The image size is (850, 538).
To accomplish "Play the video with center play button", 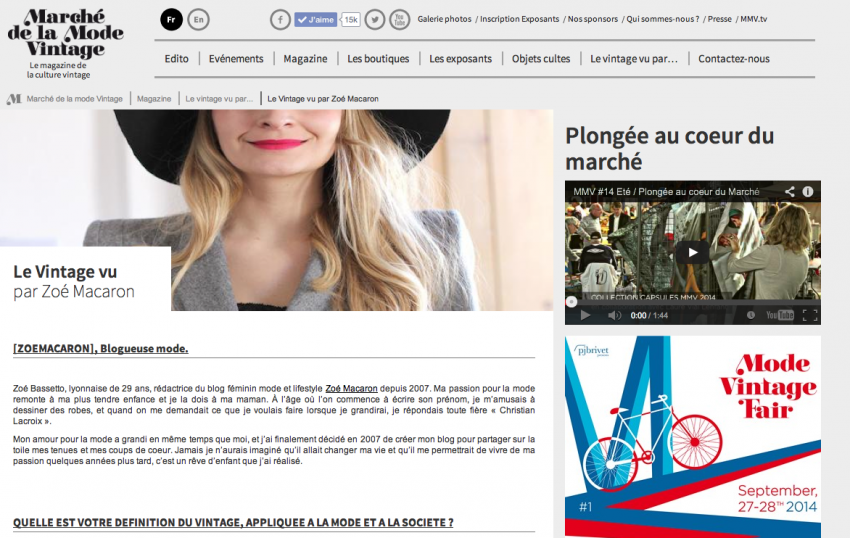I will pos(692,252).
